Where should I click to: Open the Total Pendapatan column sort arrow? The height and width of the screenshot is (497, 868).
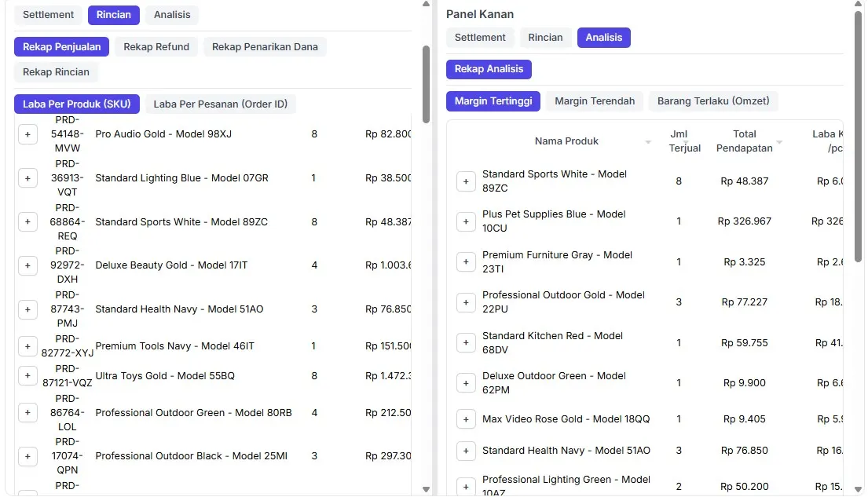pyautogui.click(x=779, y=142)
